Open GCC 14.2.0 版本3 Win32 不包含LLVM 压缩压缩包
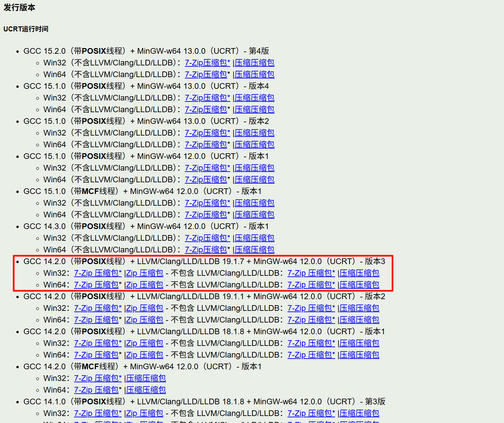 [359, 273]
